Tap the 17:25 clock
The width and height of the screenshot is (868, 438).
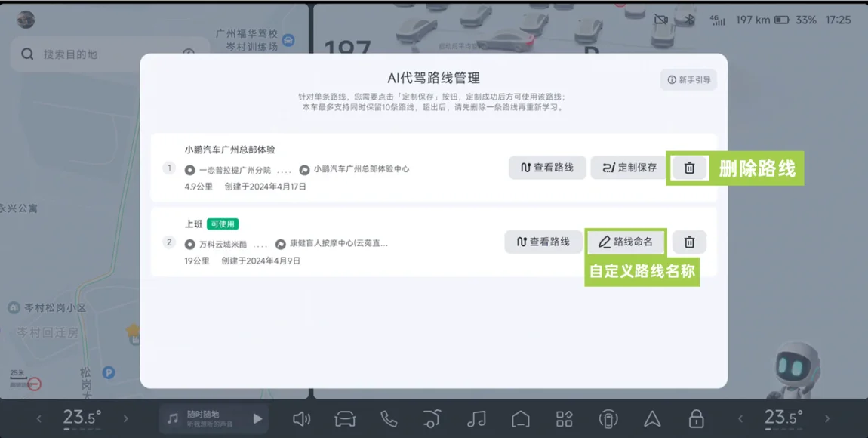pos(838,20)
